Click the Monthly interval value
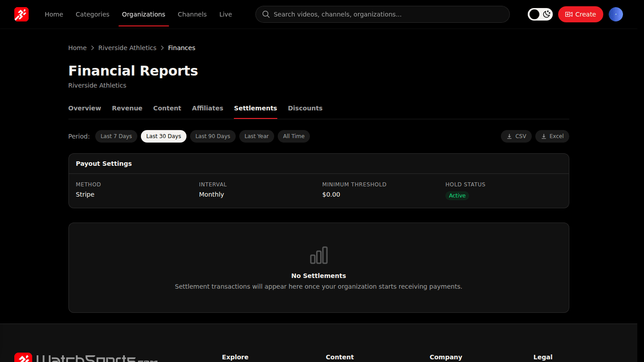This screenshot has width=644, height=362. tap(212, 194)
